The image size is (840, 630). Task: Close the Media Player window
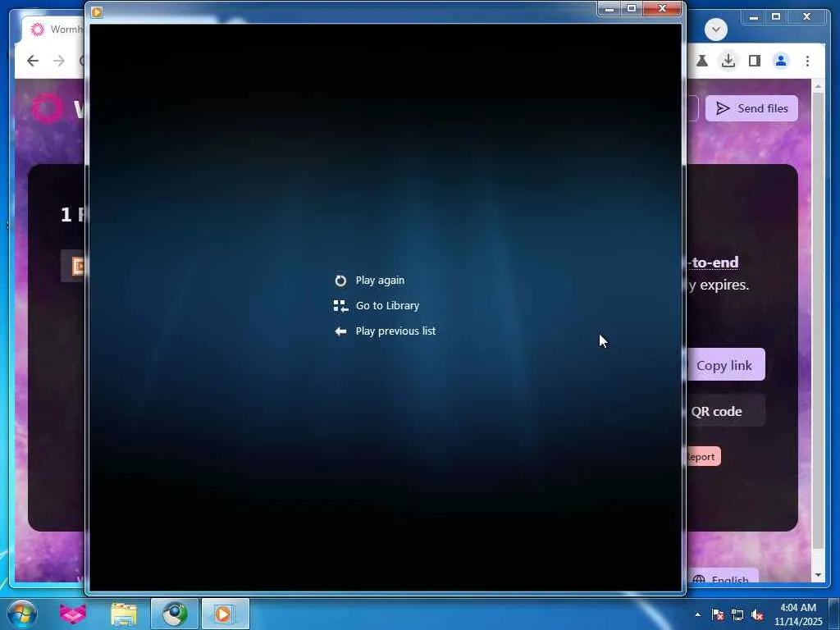pos(662,8)
